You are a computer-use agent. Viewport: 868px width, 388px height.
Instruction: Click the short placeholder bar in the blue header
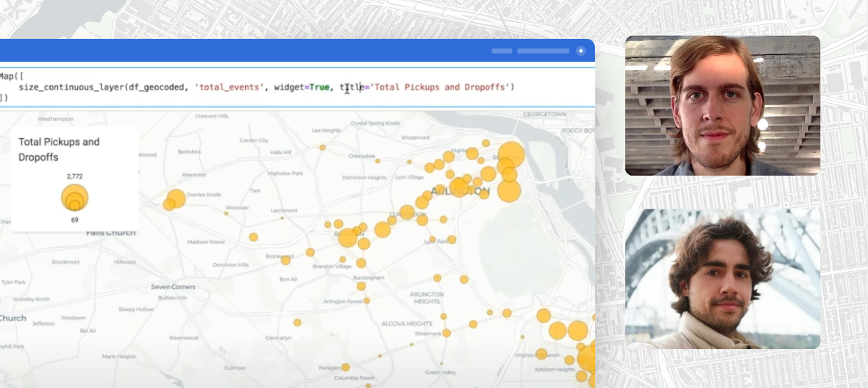click(x=502, y=51)
